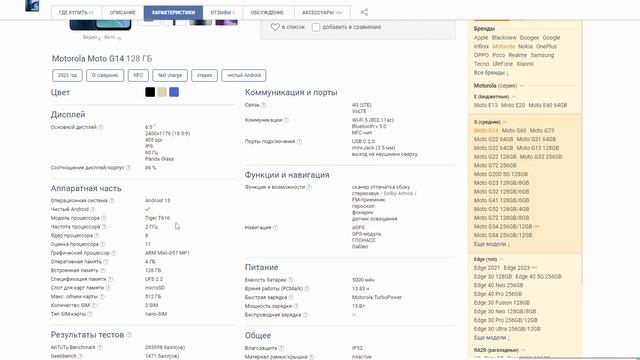Open the Apple brand link
The width and height of the screenshot is (640, 360).
(481, 38)
